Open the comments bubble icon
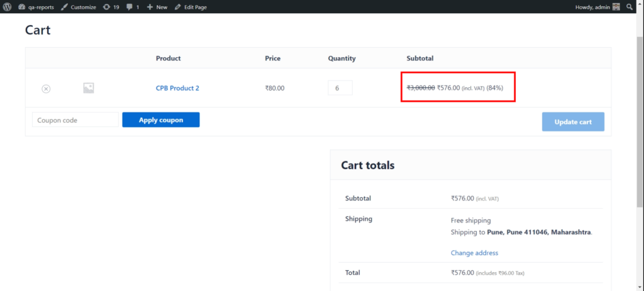Viewport: 644px width, 291px height. tap(130, 7)
